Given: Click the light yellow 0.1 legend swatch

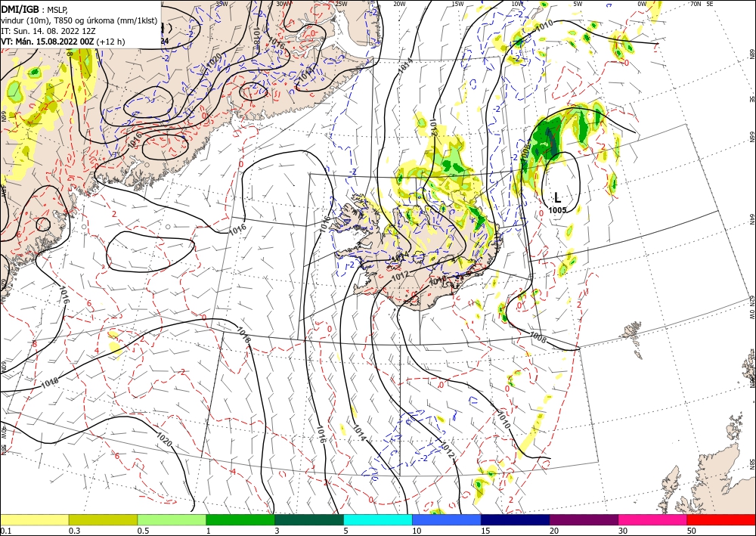Looking at the screenshot, I should tap(34, 519).
